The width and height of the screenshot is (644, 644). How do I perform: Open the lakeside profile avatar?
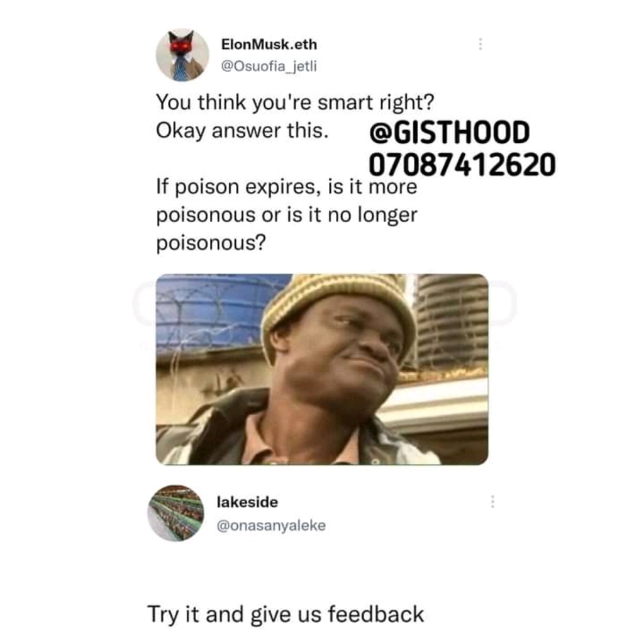click(176, 513)
